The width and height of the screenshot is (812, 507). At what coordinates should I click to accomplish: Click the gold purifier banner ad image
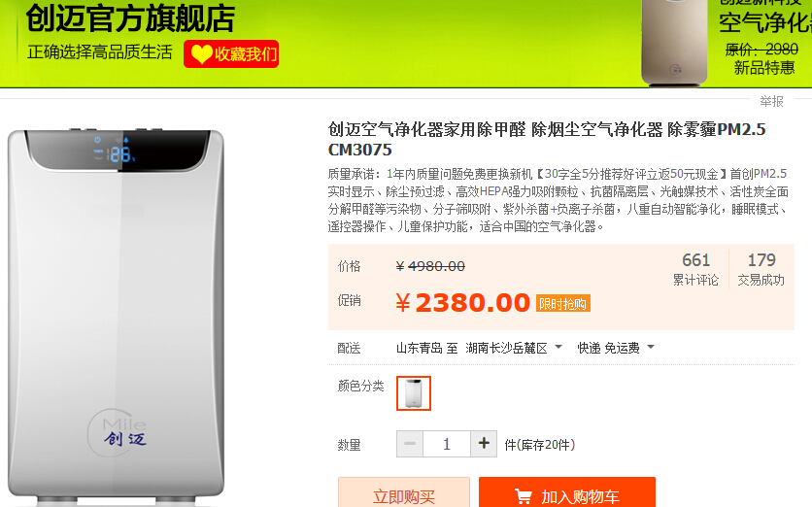coord(674,42)
